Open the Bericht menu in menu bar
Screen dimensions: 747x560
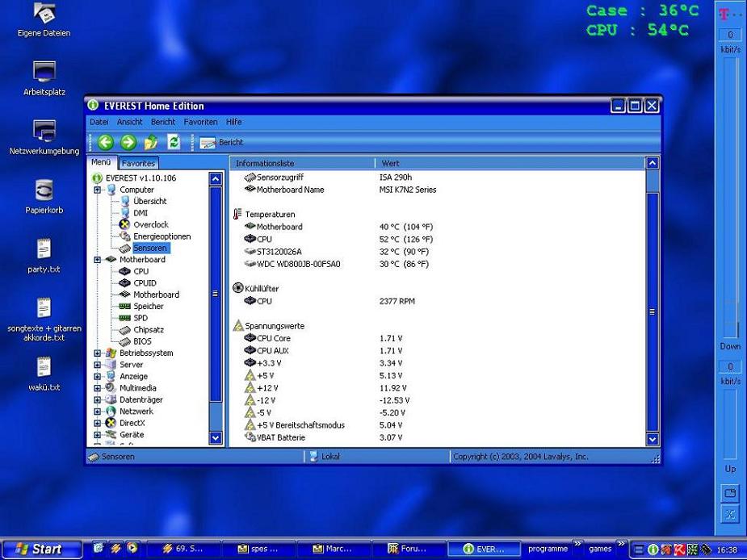163,122
